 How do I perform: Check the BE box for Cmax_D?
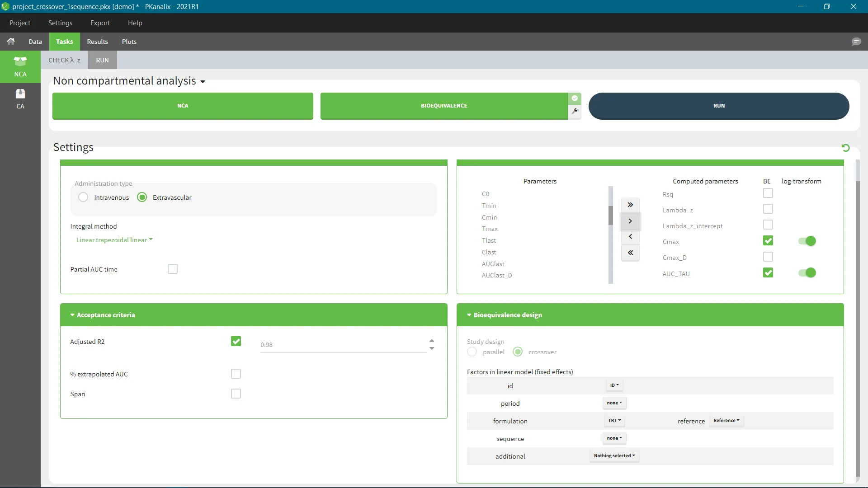click(x=768, y=257)
